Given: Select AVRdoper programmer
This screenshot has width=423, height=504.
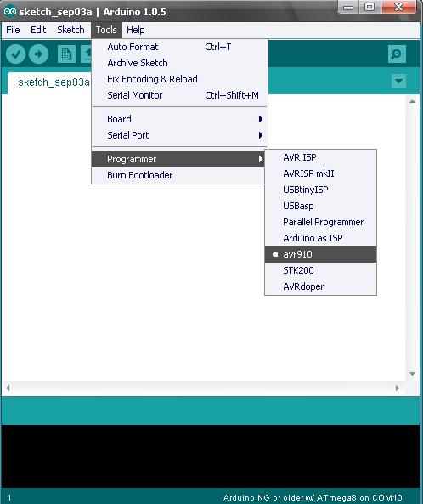Looking at the screenshot, I should pyautogui.click(x=320, y=286).
